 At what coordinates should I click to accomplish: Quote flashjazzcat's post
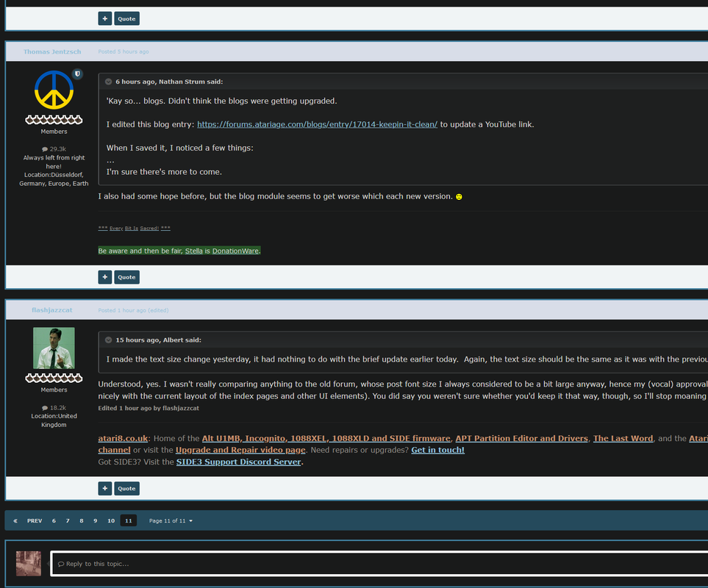coord(126,488)
